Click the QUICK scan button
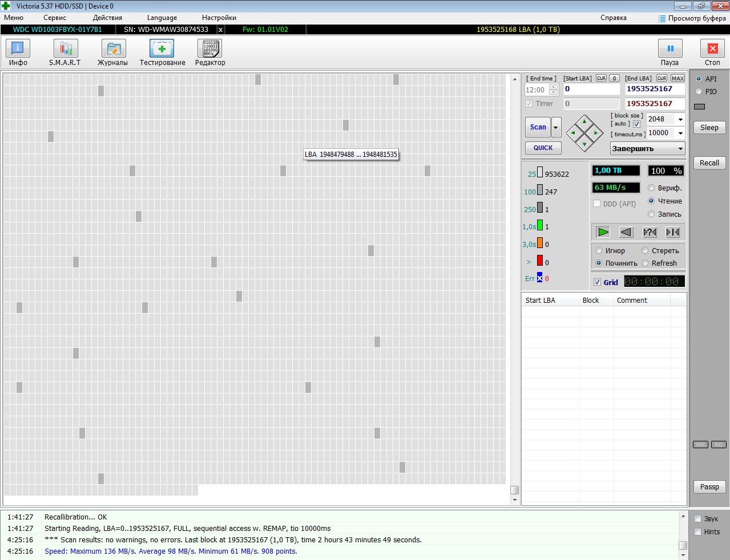The image size is (730, 560). [543, 148]
